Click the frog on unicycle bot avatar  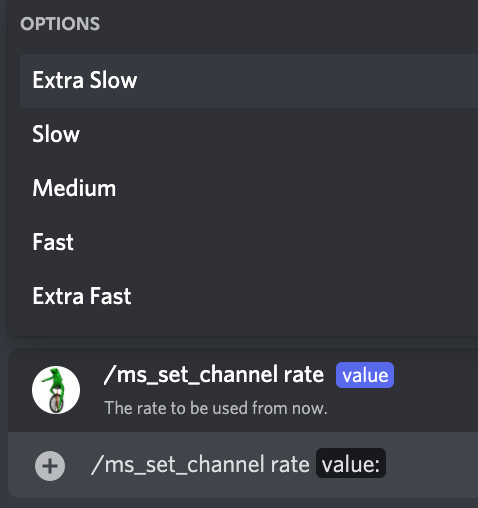pyautogui.click(x=56, y=390)
